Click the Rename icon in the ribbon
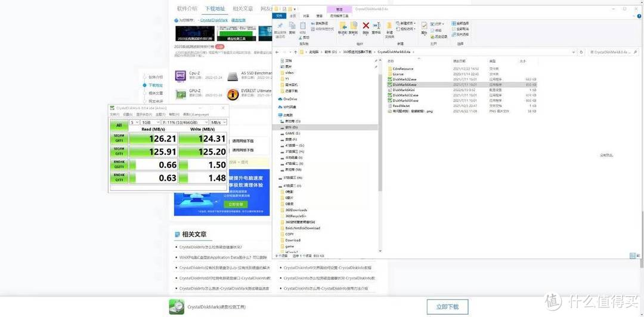This screenshot has height=317, width=644. pyautogui.click(x=376, y=26)
